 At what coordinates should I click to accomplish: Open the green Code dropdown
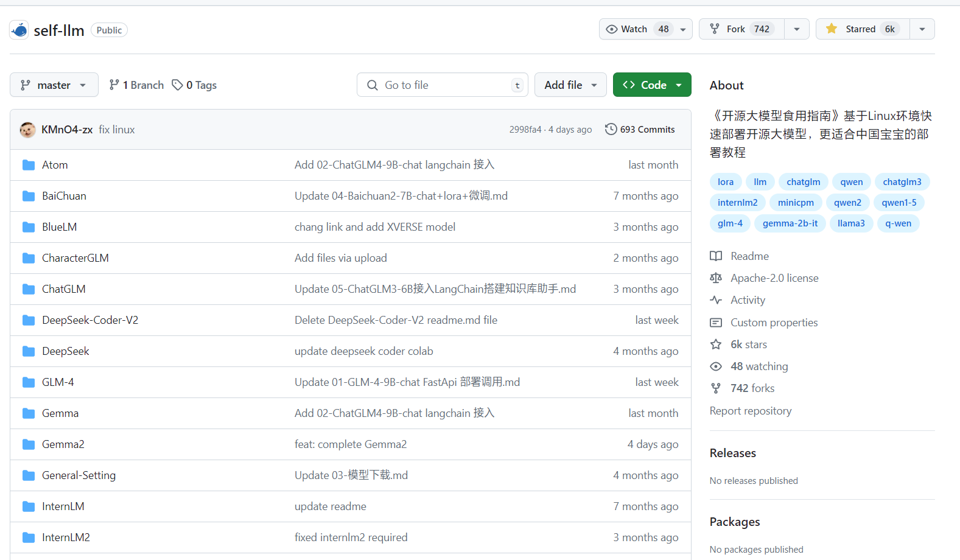click(652, 85)
